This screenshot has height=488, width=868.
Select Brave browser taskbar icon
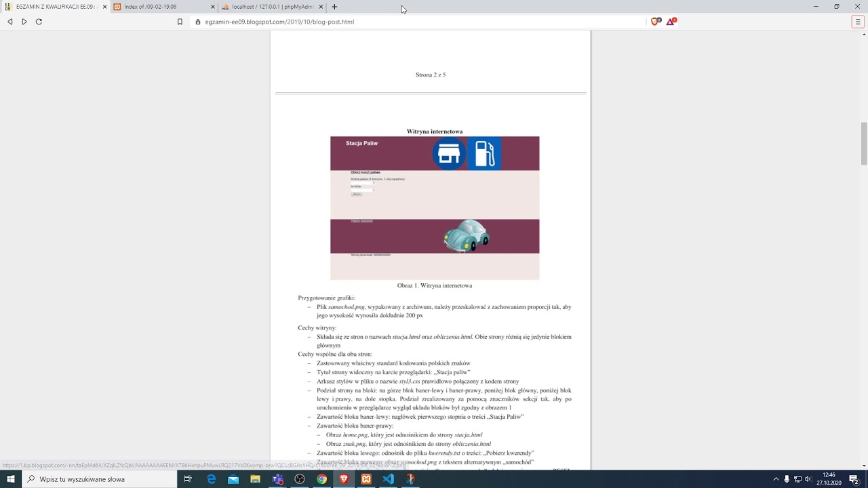(344, 479)
